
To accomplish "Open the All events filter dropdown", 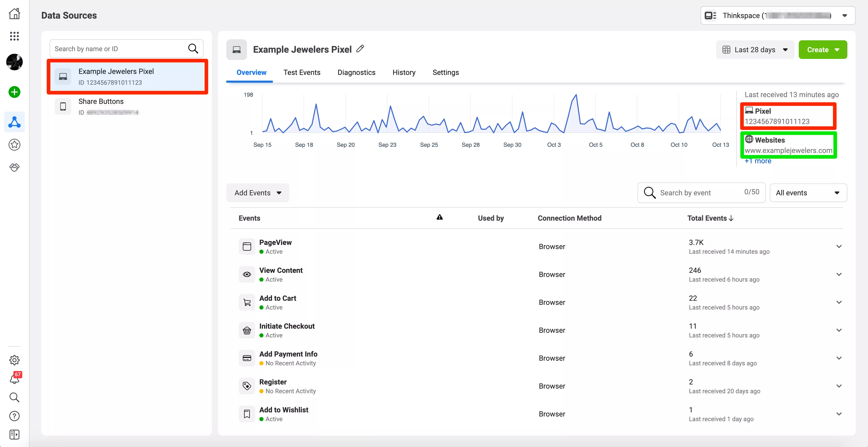I will coord(808,193).
